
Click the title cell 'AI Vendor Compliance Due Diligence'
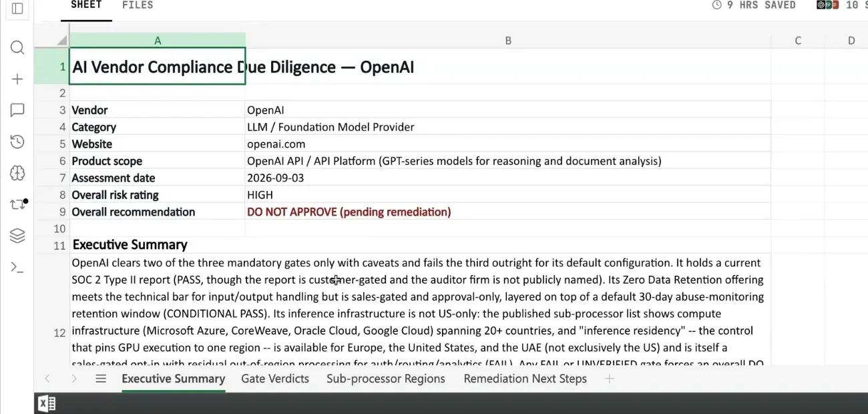point(158,66)
